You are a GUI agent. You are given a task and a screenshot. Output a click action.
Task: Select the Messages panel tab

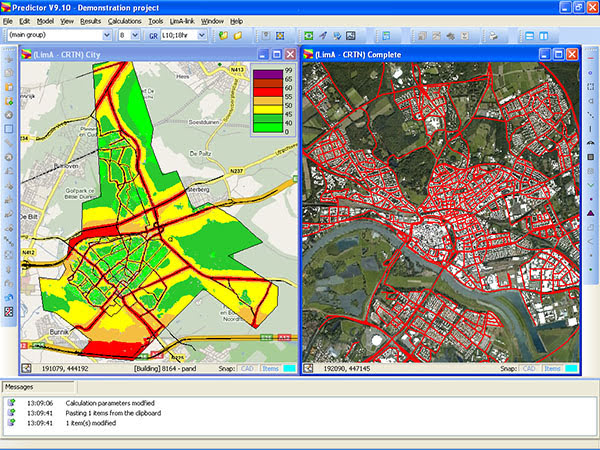coord(20,386)
